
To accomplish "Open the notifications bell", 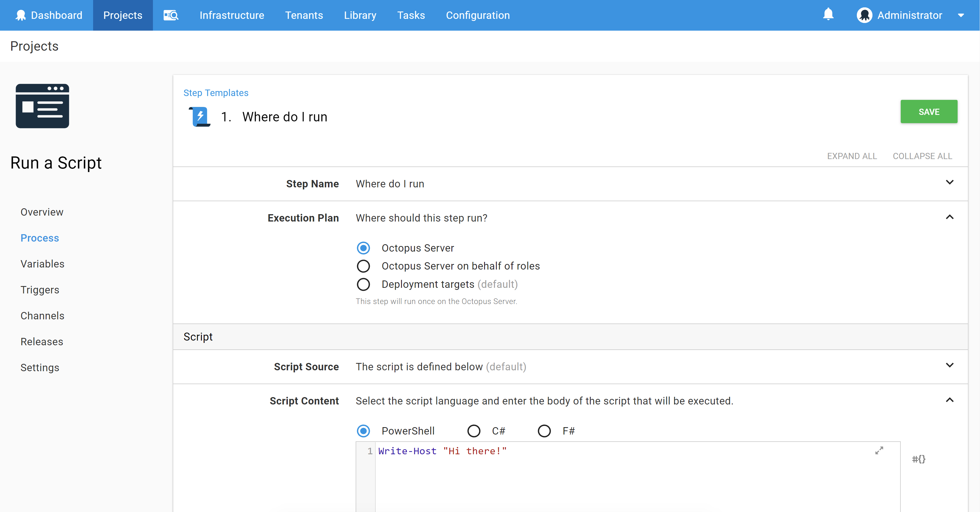I will pyautogui.click(x=828, y=15).
